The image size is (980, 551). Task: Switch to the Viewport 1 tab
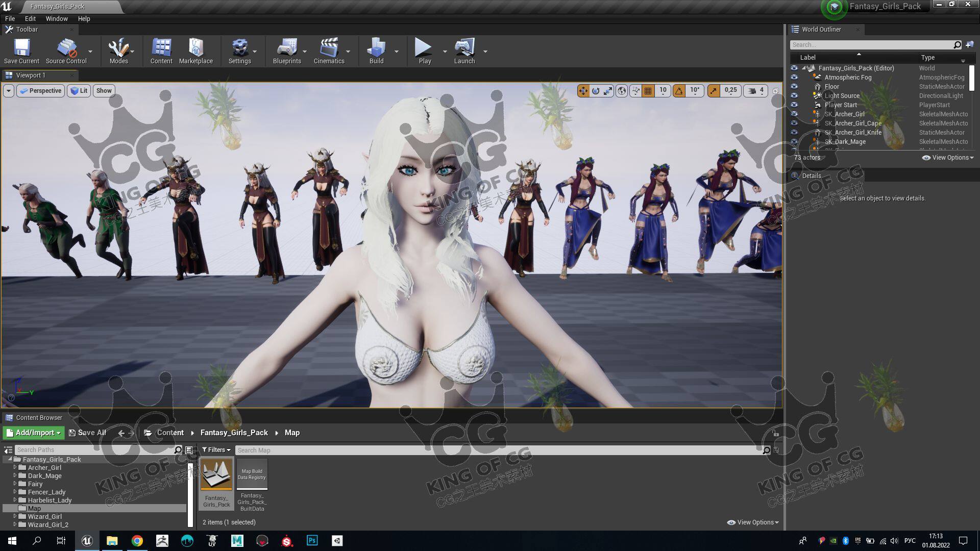[x=30, y=76]
